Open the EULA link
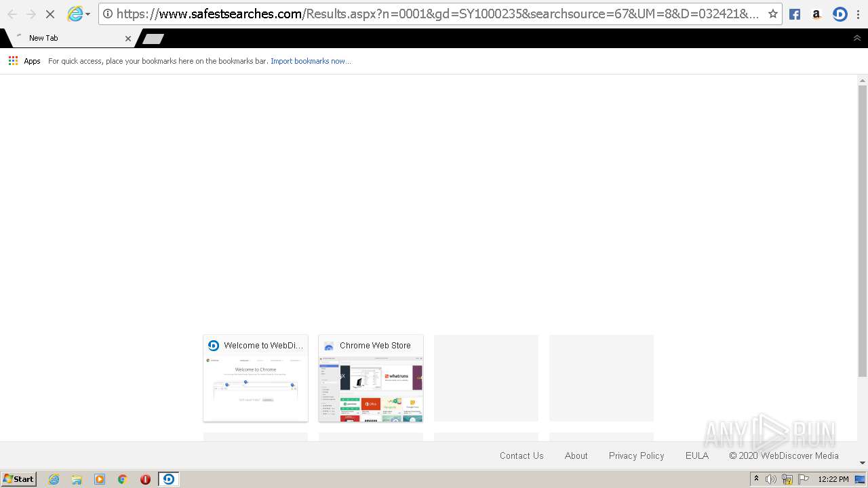 coord(697,455)
